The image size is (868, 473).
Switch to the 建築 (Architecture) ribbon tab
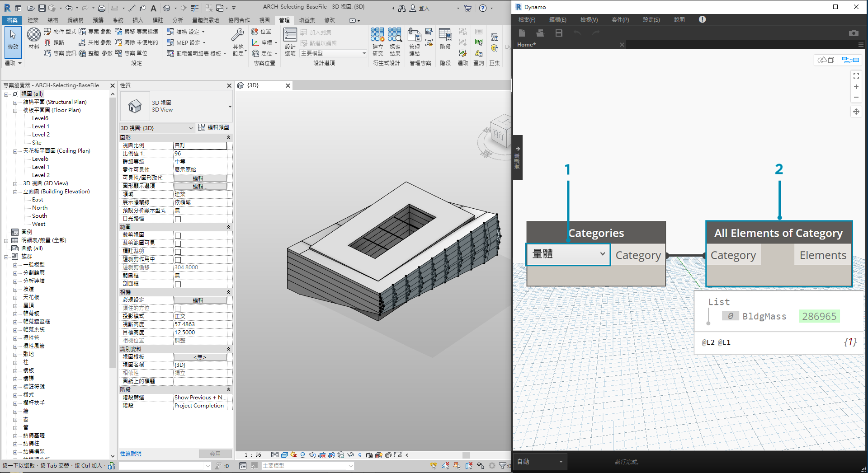click(x=33, y=20)
